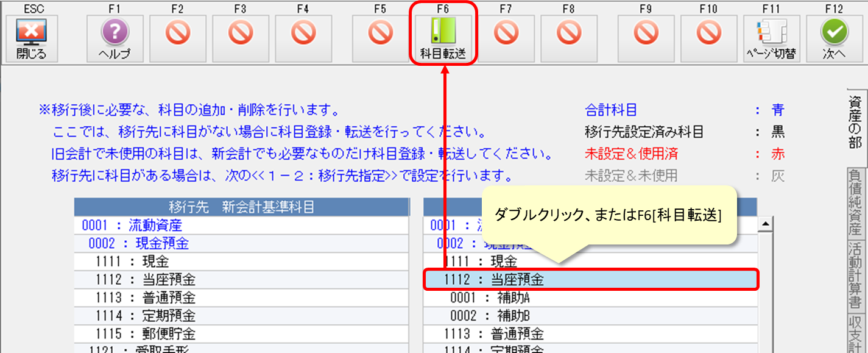The height and width of the screenshot is (353, 868).
Task: Select highlighted 1112 : 当座預金 row
Action: coord(591,280)
